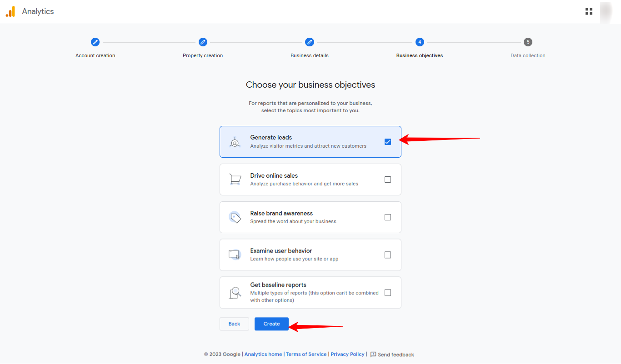Viewport: 621px width, 364px height.
Task: Select the Get baseline reports checkbox
Action: pos(388,293)
